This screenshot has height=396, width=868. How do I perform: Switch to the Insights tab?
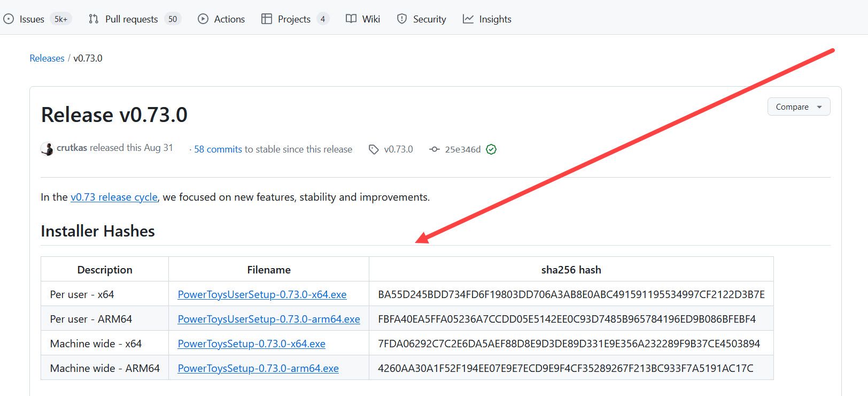click(495, 19)
